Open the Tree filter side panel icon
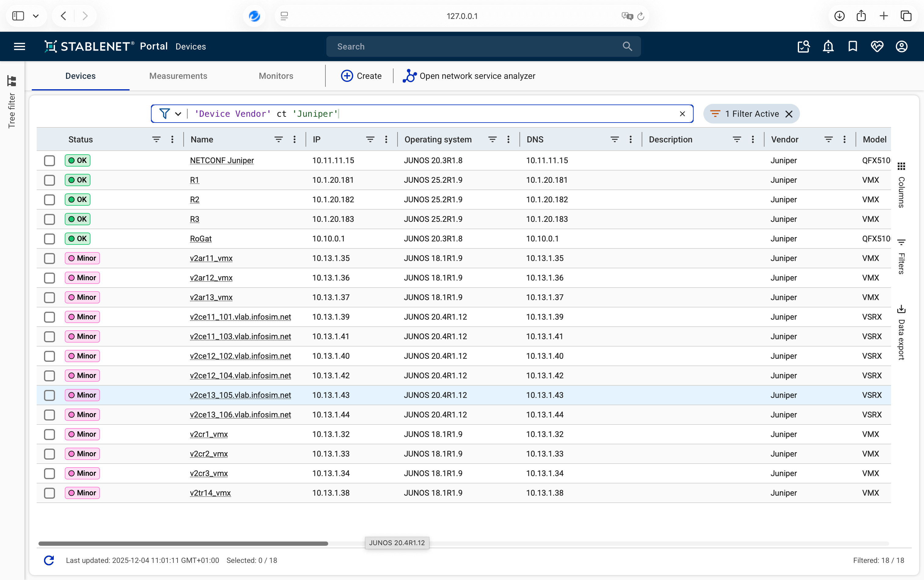 click(12, 81)
